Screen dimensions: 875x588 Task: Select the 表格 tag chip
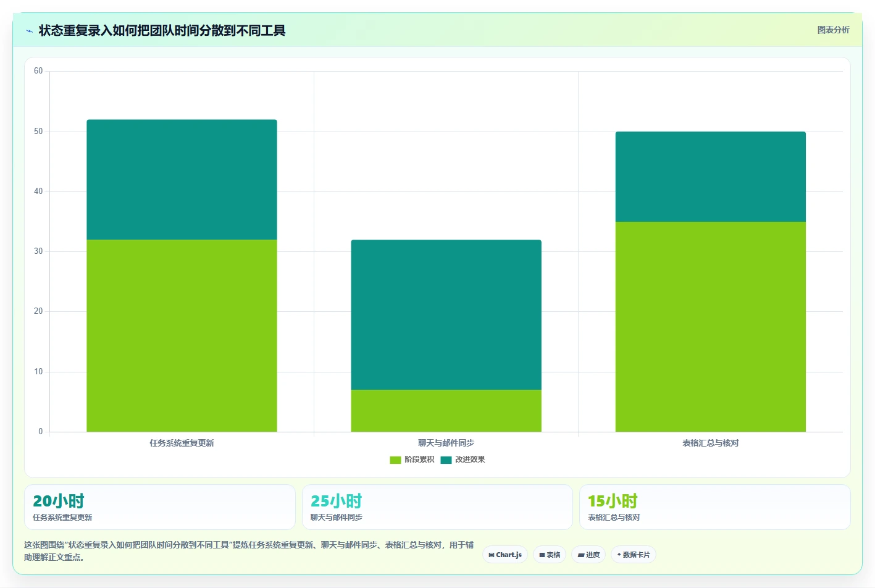(x=550, y=555)
